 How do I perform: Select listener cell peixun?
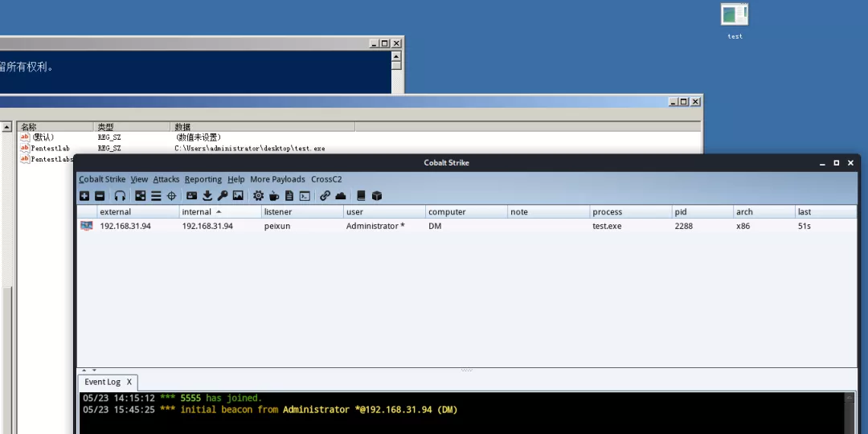pos(276,226)
